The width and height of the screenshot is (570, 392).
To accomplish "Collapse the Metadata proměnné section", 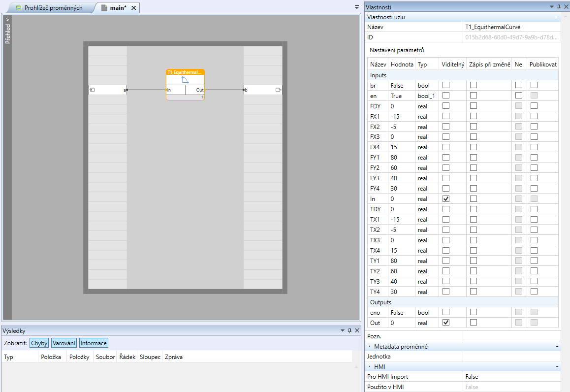I will 557,347.
